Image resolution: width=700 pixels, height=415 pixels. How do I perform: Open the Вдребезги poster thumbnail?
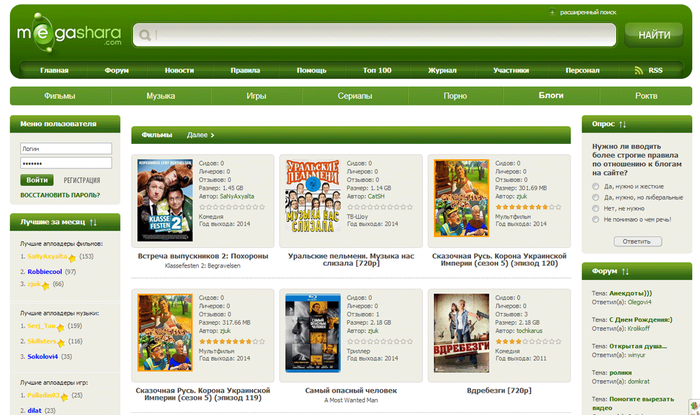(x=462, y=333)
